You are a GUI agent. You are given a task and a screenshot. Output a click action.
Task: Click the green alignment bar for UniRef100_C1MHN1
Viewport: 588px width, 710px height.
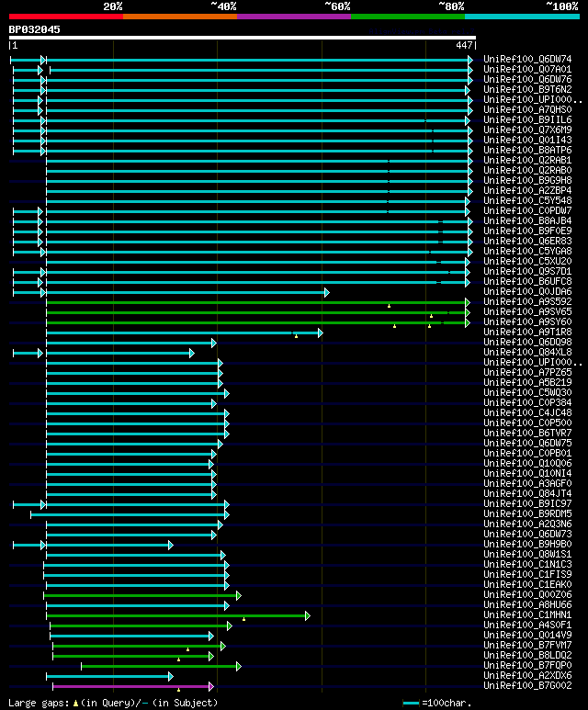click(178, 615)
